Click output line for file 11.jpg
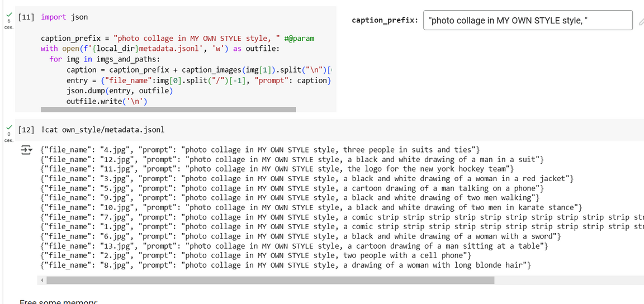Screen dimensions: 644x304 click(x=277, y=169)
